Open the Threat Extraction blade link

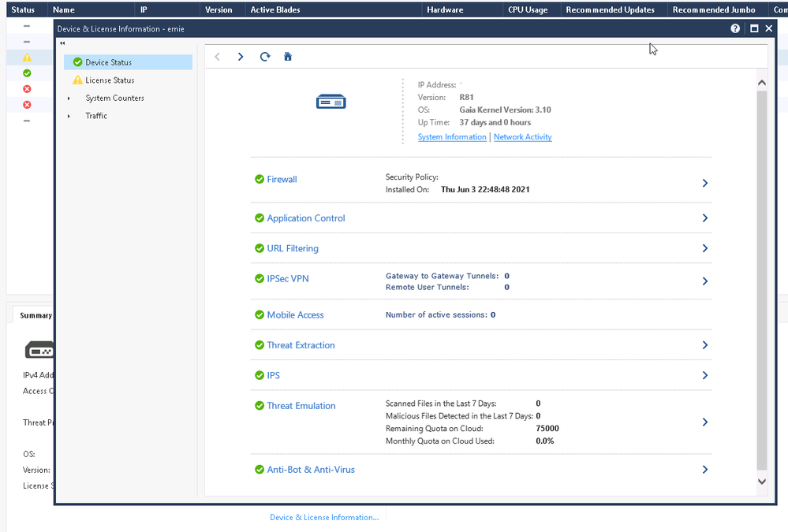pyautogui.click(x=301, y=345)
